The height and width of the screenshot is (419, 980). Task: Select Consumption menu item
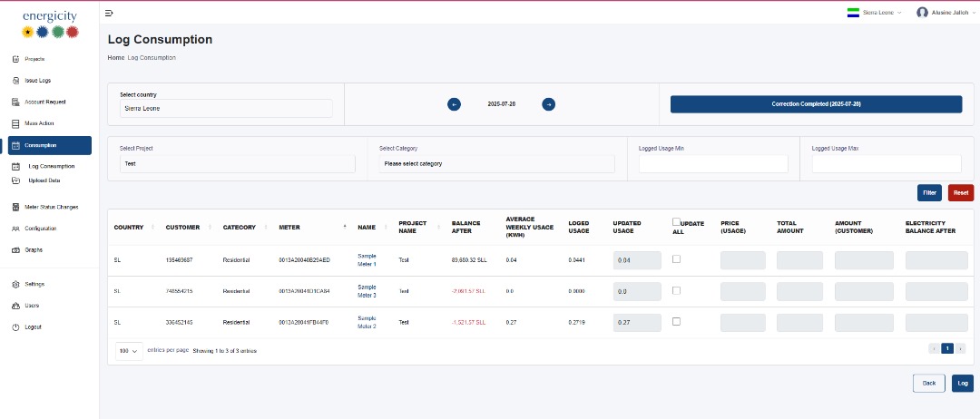coord(50,145)
